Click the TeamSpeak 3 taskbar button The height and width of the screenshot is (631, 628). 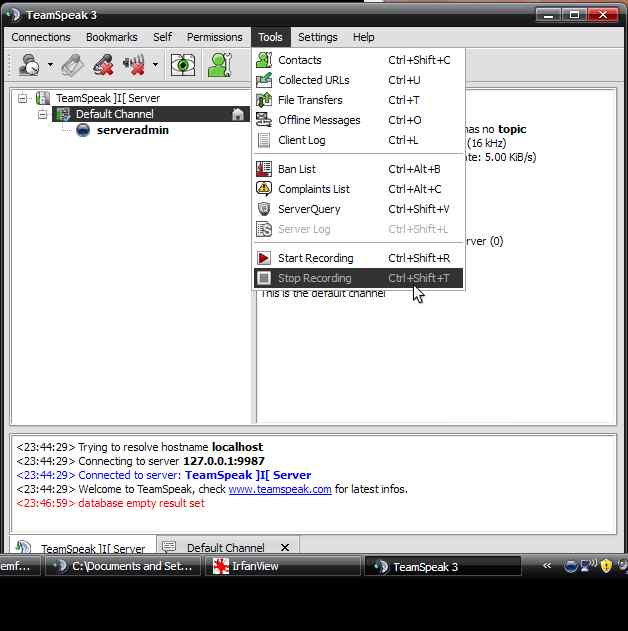(x=443, y=567)
